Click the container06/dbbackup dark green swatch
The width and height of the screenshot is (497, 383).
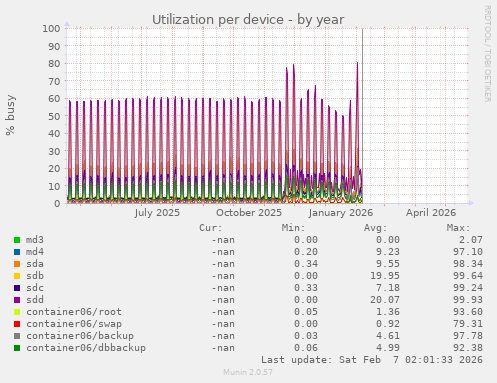17,348
